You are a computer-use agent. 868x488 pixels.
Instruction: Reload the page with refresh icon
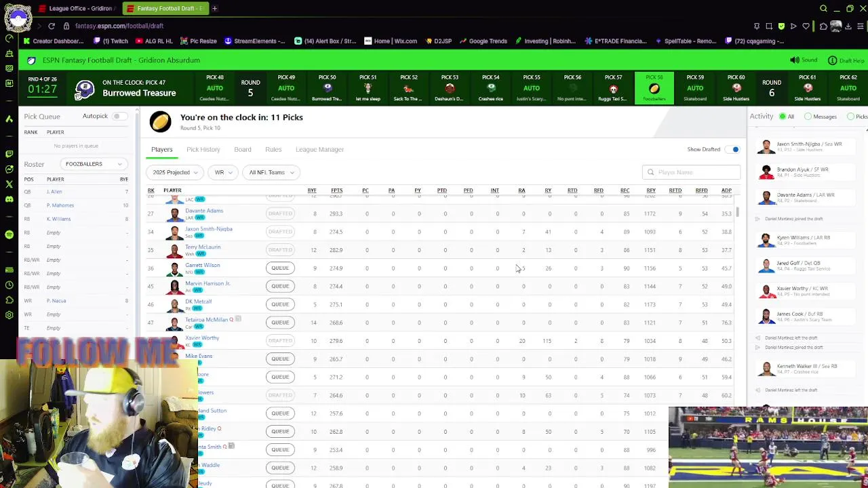pyautogui.click(x=52, y=26)
